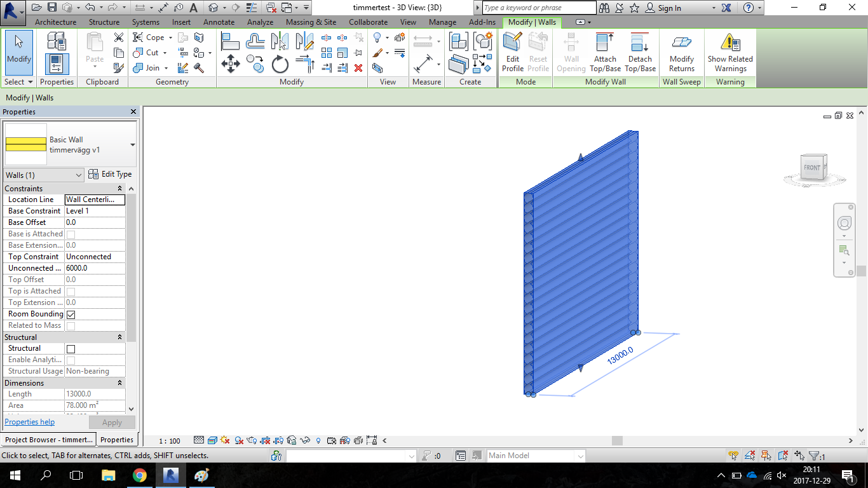Click the Rotate tool icon
868x488 pixels.
click(x=280, y=64)
